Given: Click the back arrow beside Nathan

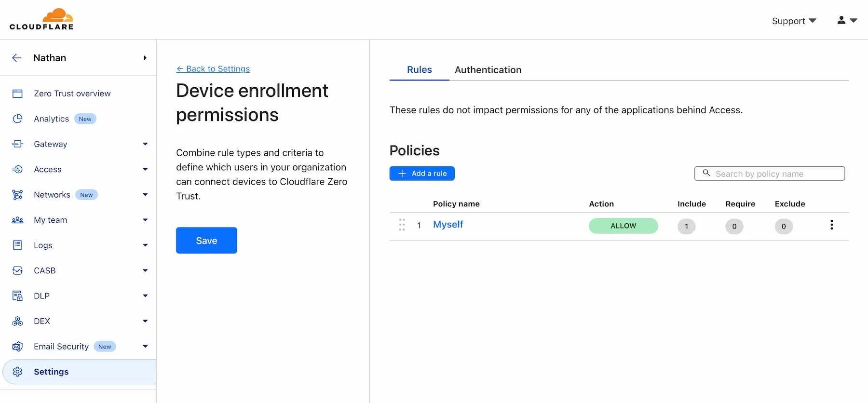Looking at the screenshot, I should [x=17, y=58].
